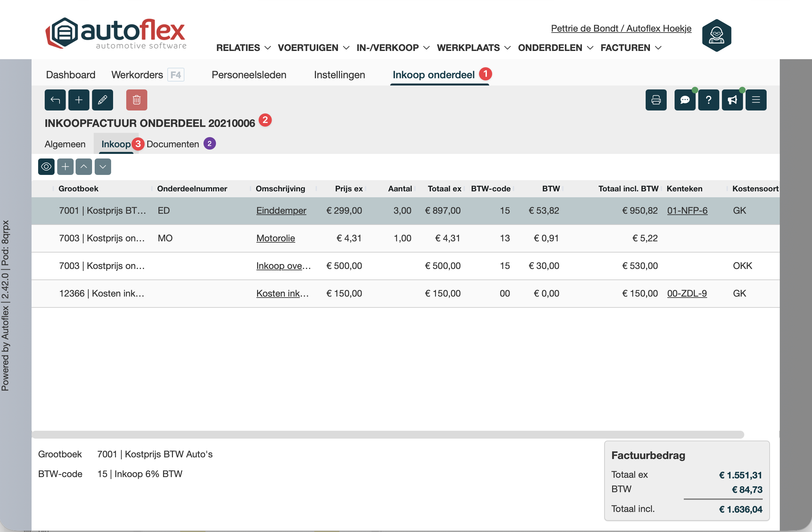Switch to the Algemeen sub-tab
The image size is (812, 532).
[x=65, y=144]
